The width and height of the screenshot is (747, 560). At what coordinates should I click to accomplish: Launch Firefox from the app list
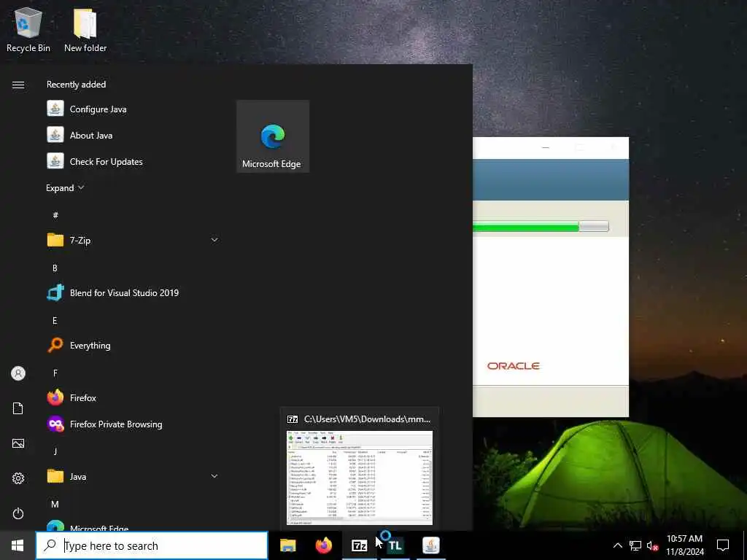tap(133, 397)
